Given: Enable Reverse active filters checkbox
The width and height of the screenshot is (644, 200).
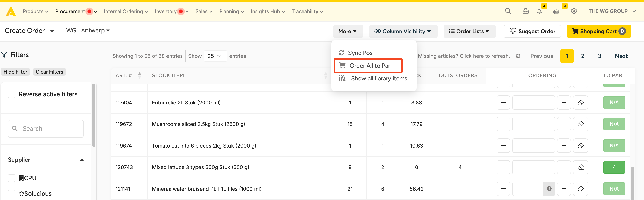Looking at the screenshot, I should 12,94.
